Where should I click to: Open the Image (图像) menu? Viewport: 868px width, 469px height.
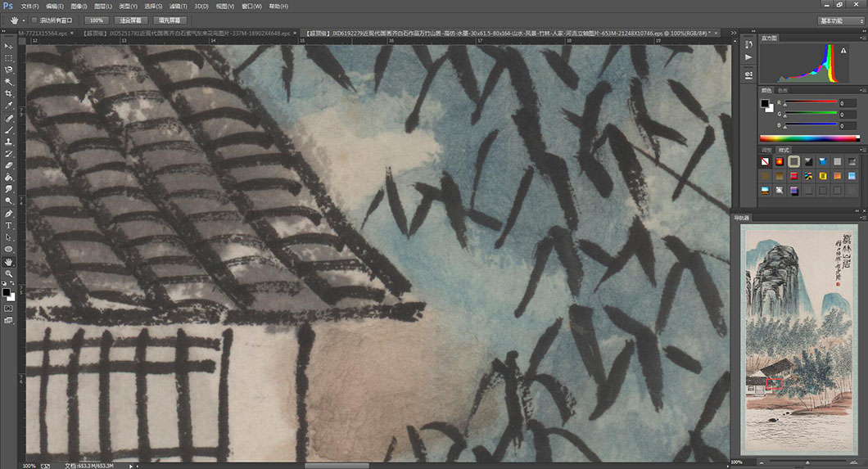(x=79, y=7)
